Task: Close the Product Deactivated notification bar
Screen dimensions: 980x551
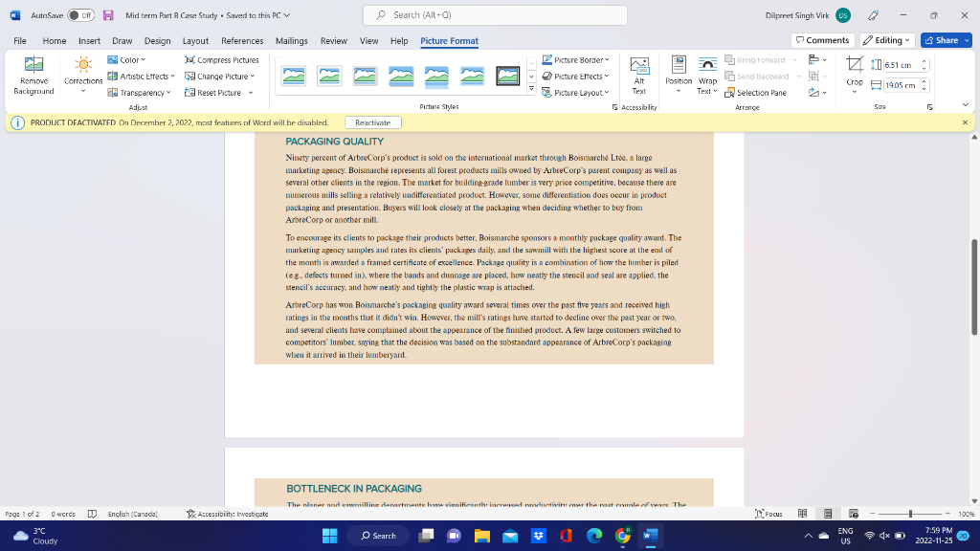Action: tap(965, 122)
